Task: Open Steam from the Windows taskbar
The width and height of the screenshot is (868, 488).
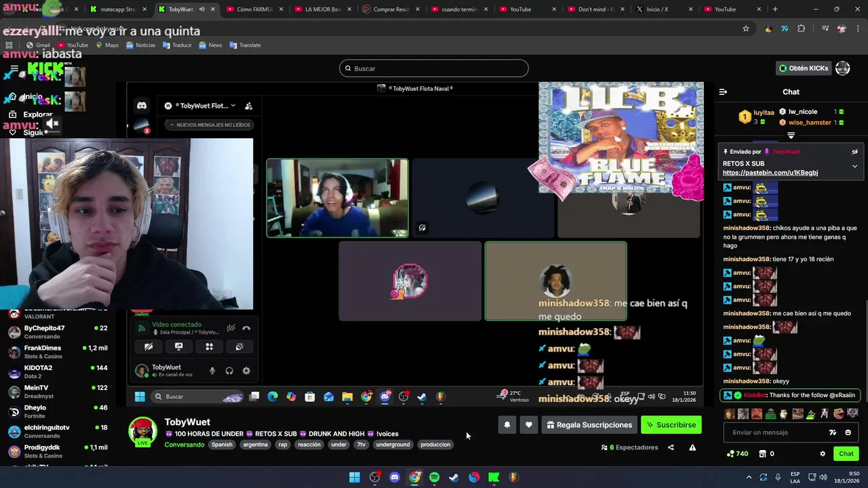Action: pos(454,477)
